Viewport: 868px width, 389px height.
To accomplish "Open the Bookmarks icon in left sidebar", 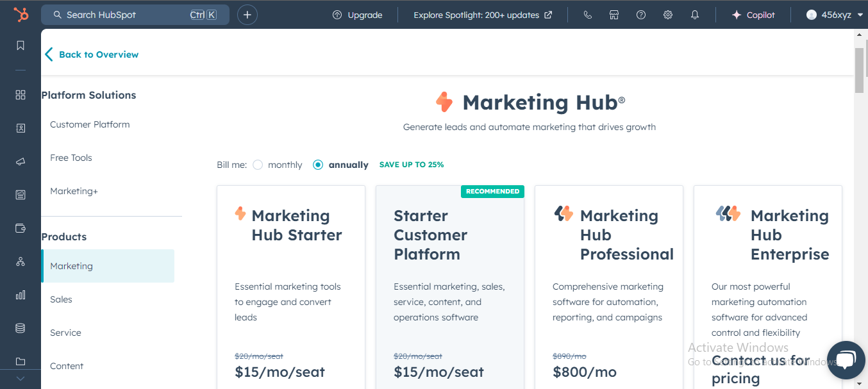I will click(x=21, y=46).
